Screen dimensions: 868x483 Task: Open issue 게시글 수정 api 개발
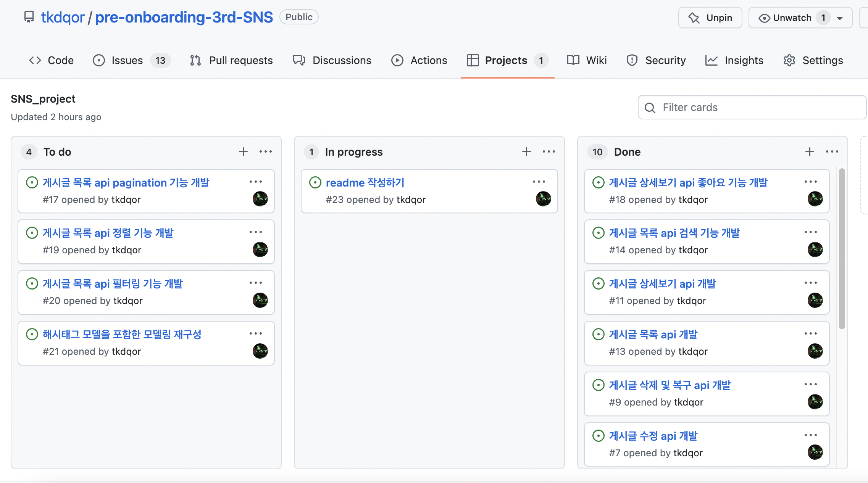[653, 436]
